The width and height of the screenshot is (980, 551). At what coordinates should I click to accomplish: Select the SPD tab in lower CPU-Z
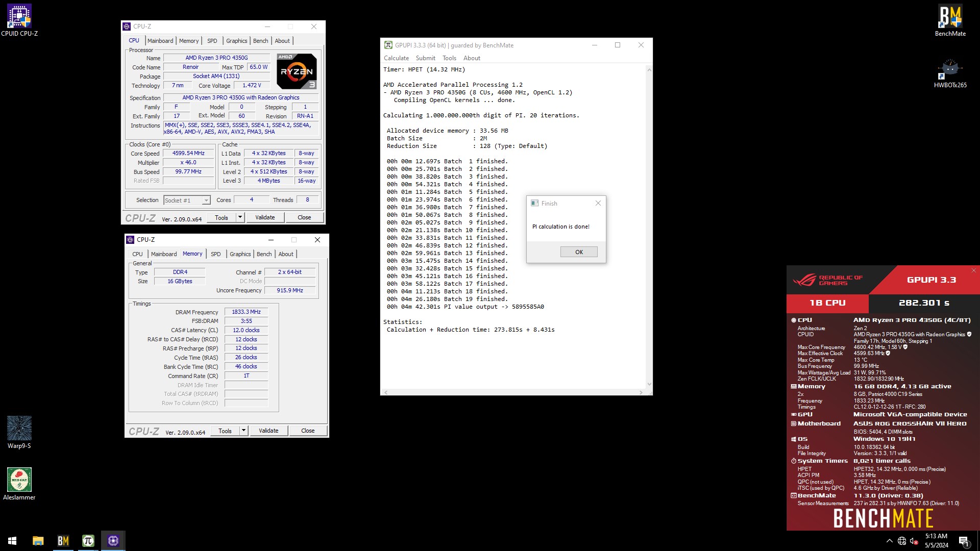pyautogui.click(x=216, y=254)
